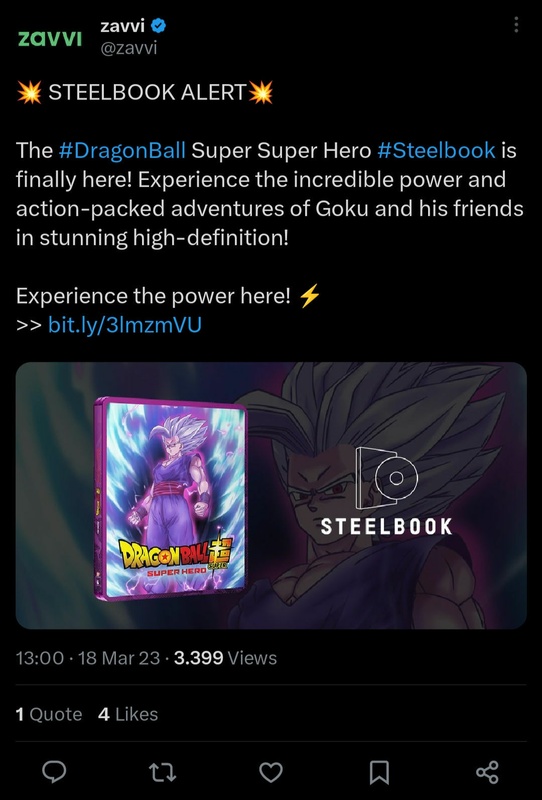Viewport: 542px width, 800px height.
Task: Click the blue verified badge
Action: pyautogui.click(x=159, y=25)
